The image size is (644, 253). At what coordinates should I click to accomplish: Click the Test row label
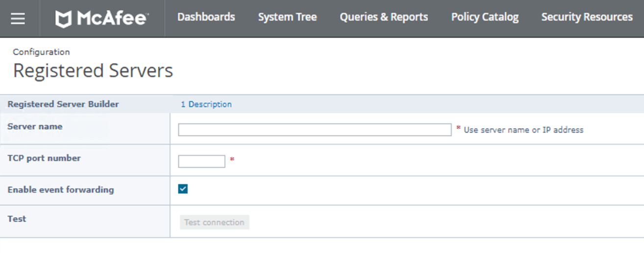click(17, 219)
